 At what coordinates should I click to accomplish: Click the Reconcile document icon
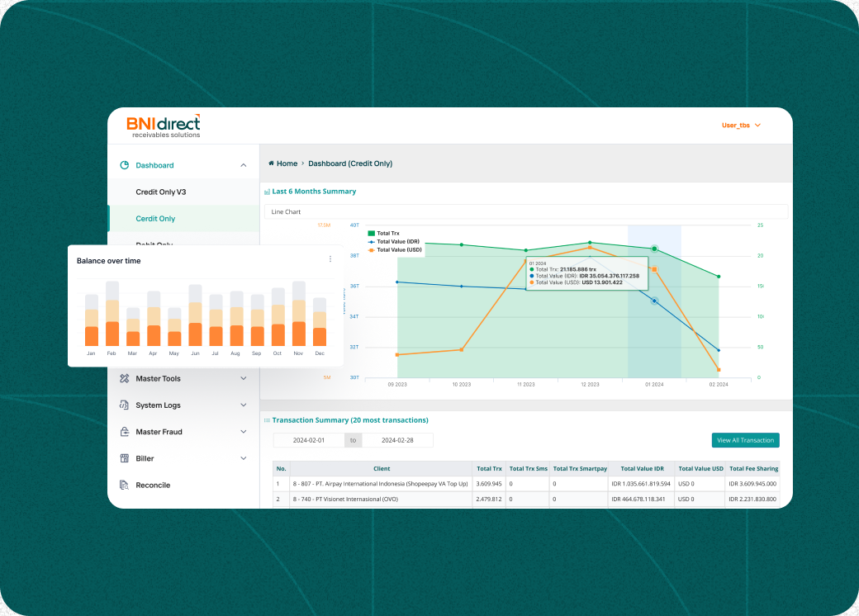(x=125, y=485)
